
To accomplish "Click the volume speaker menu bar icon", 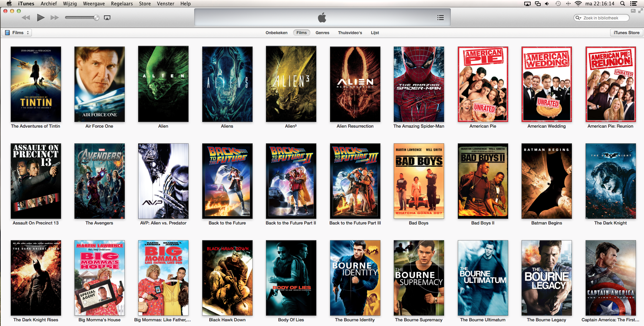I will [547, 4].
